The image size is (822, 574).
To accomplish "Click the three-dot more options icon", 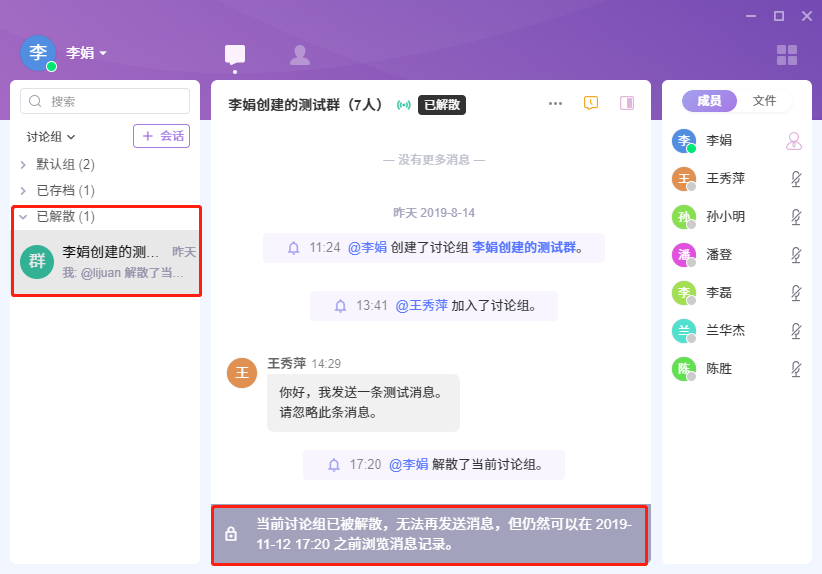I will [556, 104].
